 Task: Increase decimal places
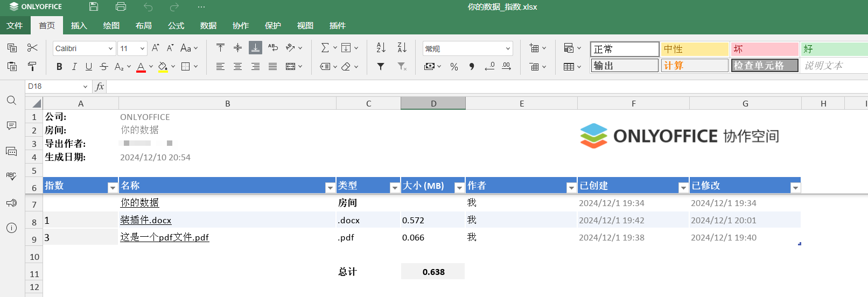pyautogui.click(x=507, y=66)
